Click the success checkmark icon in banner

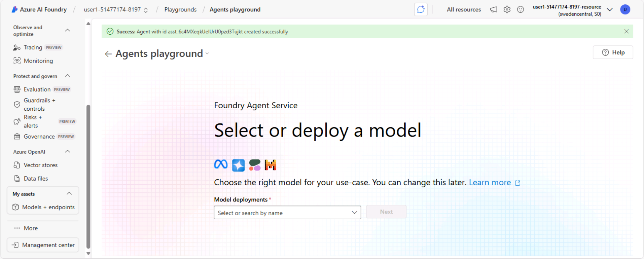click(110, 31)
